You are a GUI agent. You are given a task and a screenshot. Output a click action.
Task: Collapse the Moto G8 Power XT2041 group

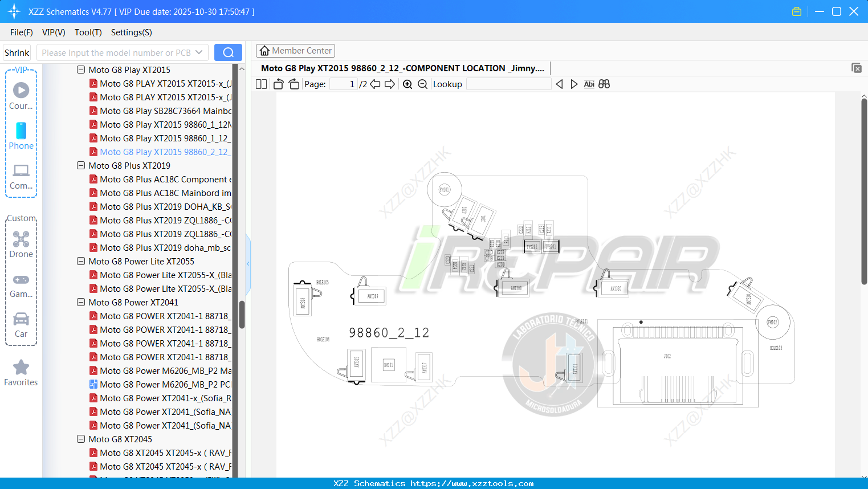(80, 302)
